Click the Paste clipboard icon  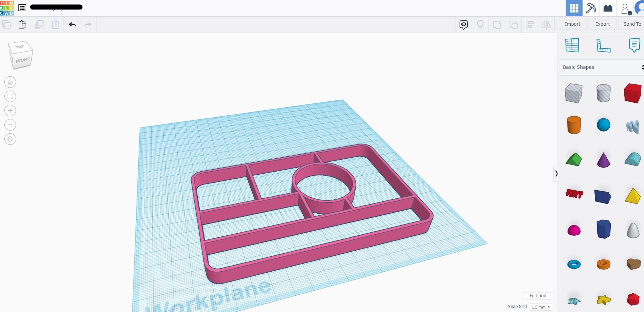click(x=22, y=24)
